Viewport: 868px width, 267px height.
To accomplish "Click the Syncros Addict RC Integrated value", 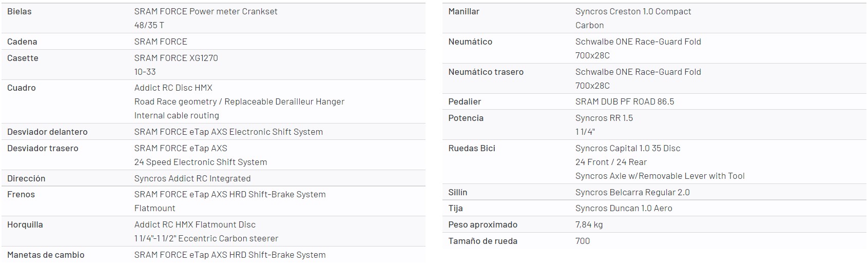I will click(x=192, y=178).
